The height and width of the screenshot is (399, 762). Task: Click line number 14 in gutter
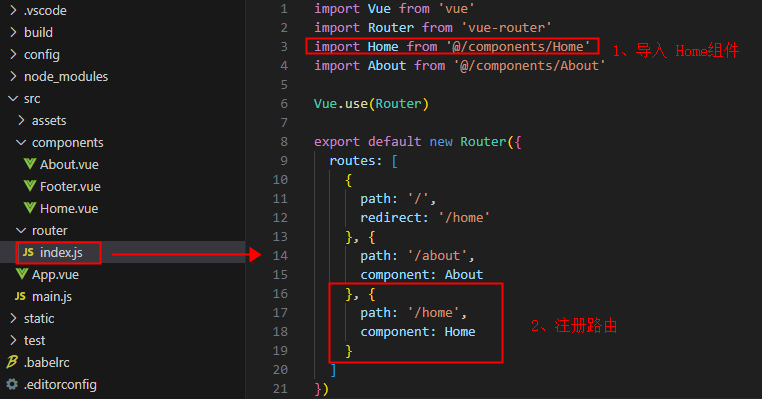pos(280,256)
